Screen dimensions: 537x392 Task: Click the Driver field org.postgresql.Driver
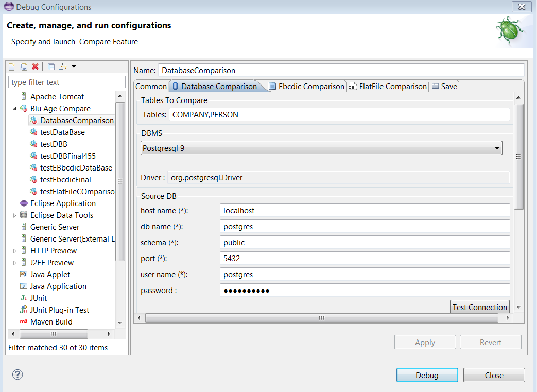(339, 178)
